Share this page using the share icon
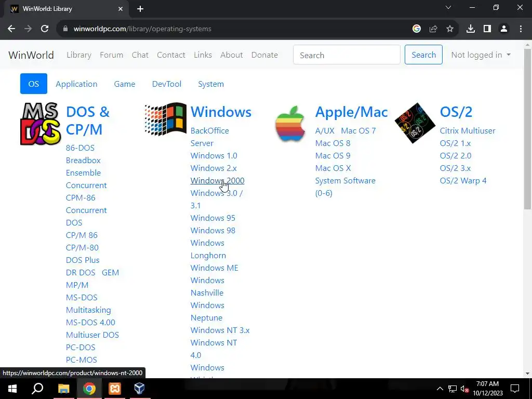This screenshot has width=532, height=399. (x=433, y=29)
